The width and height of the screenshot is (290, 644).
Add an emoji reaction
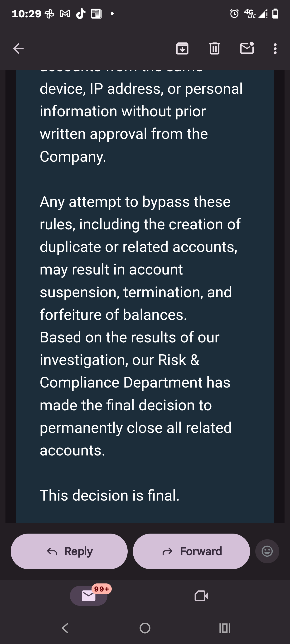tap(267, 551)
